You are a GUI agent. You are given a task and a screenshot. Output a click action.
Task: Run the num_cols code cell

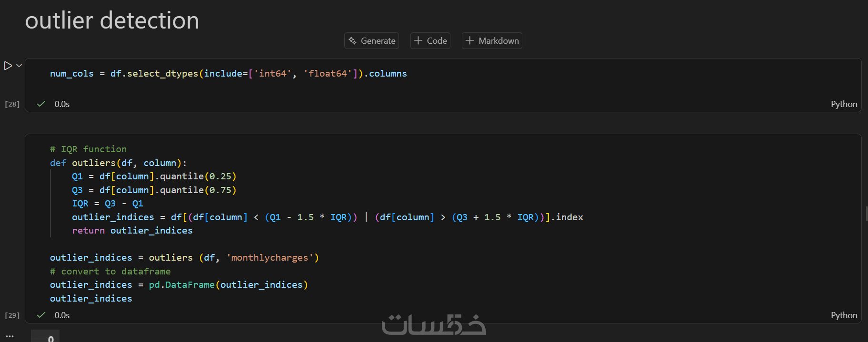tap(8, 66)
